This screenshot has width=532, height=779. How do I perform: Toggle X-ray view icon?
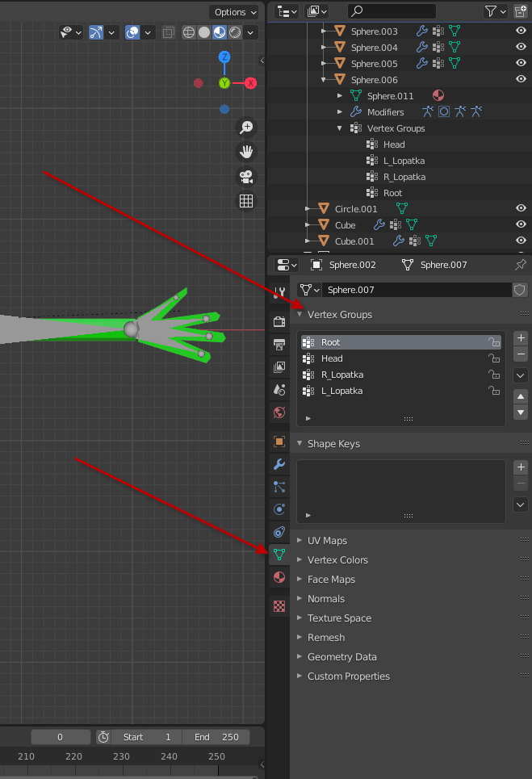tap(169, 33)
